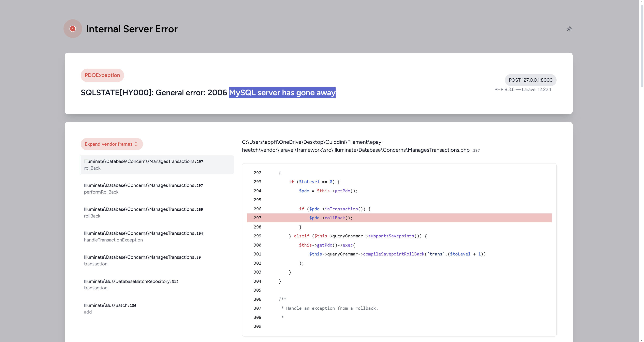
Task: Click the ManagesTransactions.php file path
Action: [x=355, y=146]
